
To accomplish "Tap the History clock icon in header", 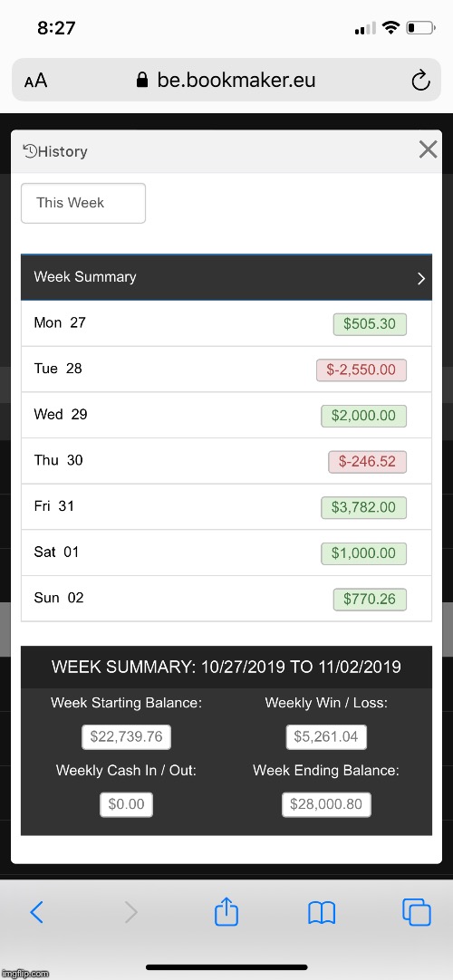I will coord(30,150).
